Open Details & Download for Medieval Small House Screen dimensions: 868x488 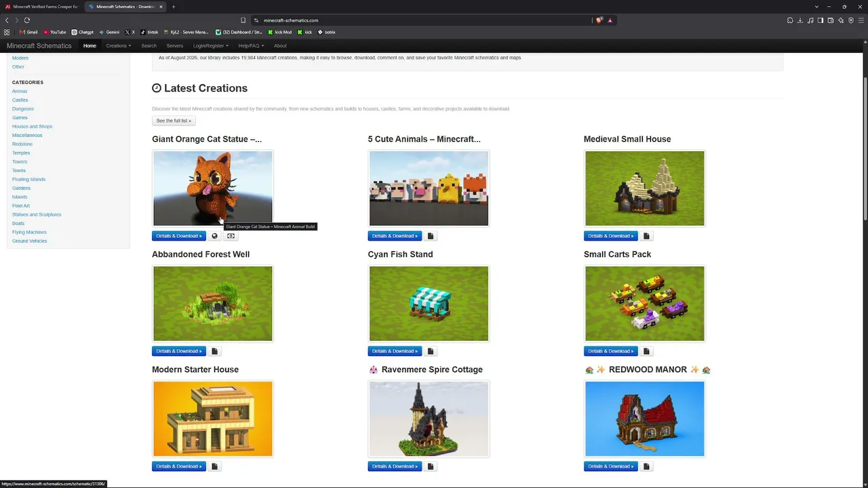(611, 236)
